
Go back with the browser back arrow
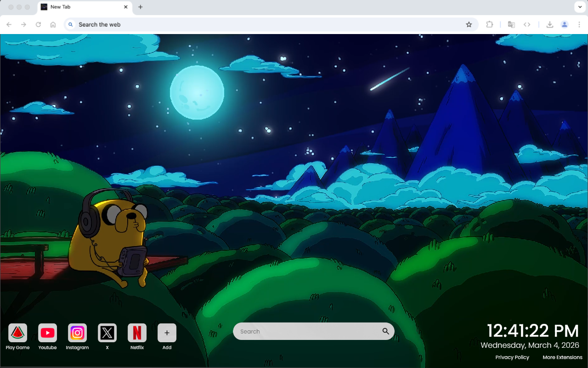[x=9, y=24]
